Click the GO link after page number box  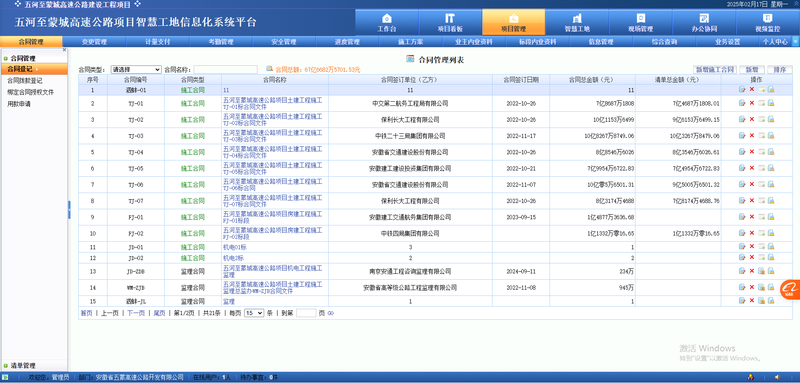(331, 313)
